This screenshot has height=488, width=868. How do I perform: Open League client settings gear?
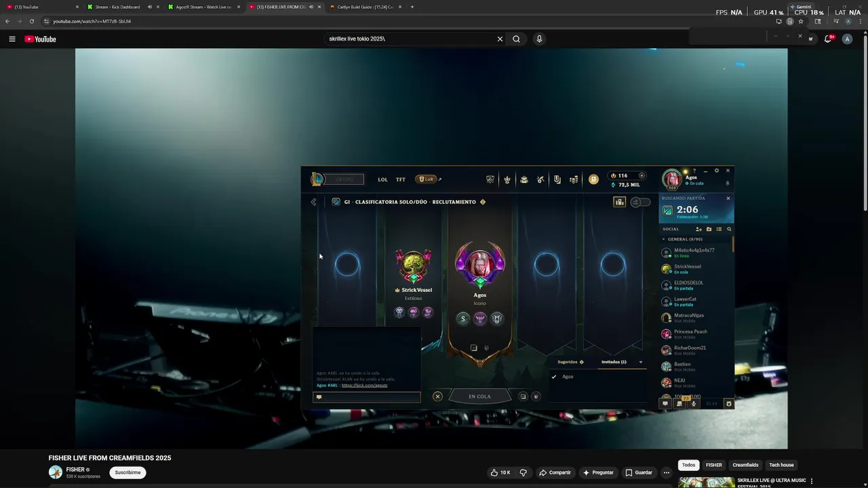click(x=717, y=171)
